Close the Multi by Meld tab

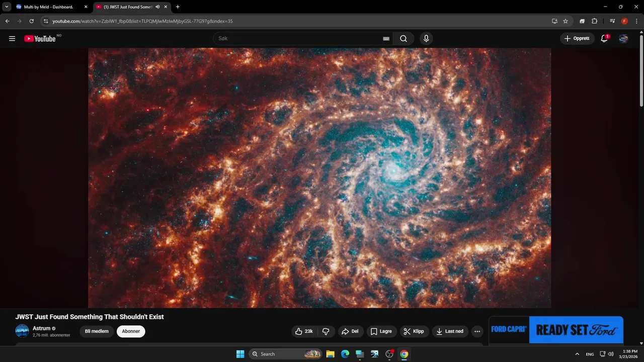coord(86,7)
